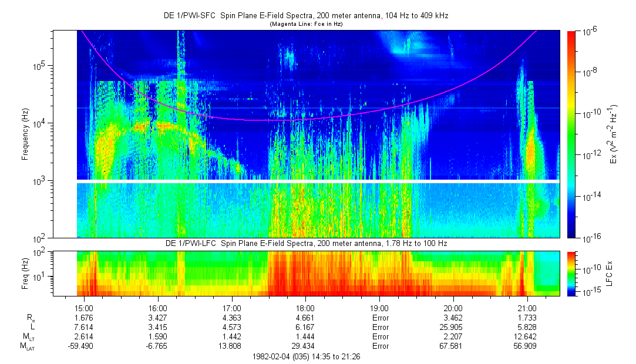Image resolution: width=636 pixels, height=364 pixels.
Task: Select the 16:00 time axis label
Action: coord(157,307)
